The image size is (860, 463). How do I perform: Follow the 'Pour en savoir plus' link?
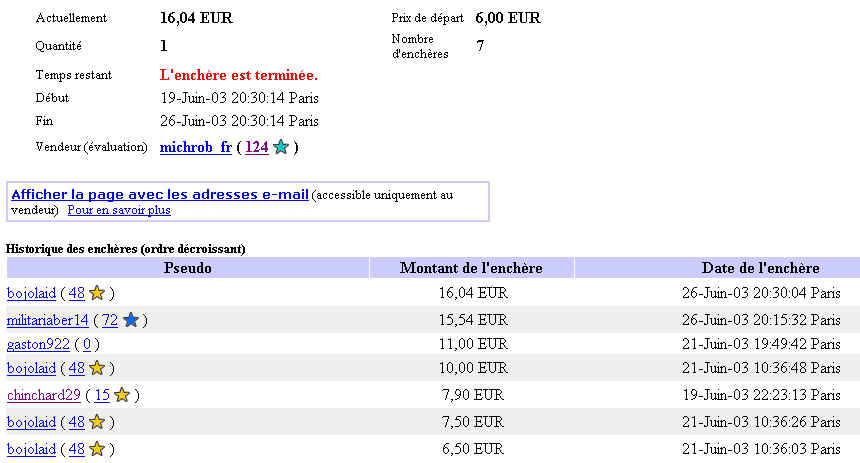click(119, 210)
